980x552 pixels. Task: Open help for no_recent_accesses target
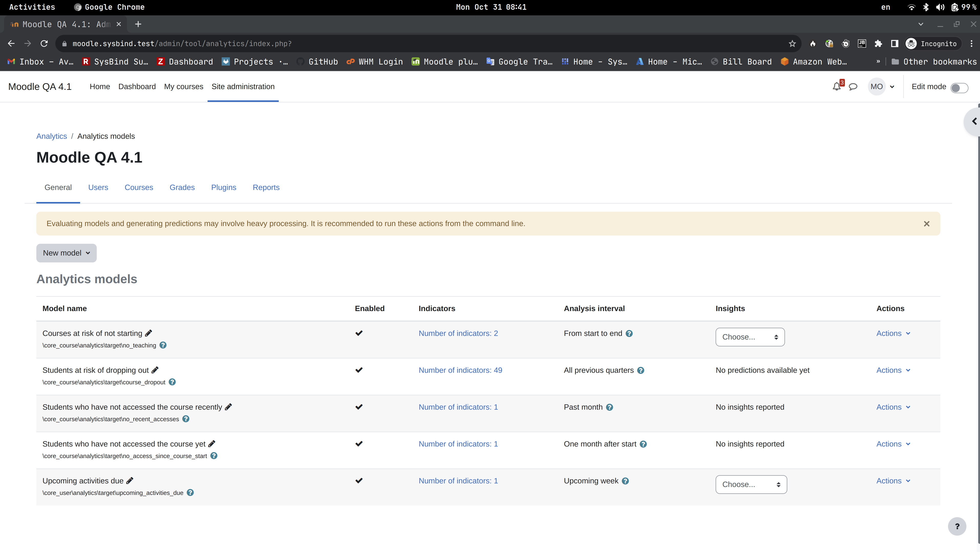point(186,419)
